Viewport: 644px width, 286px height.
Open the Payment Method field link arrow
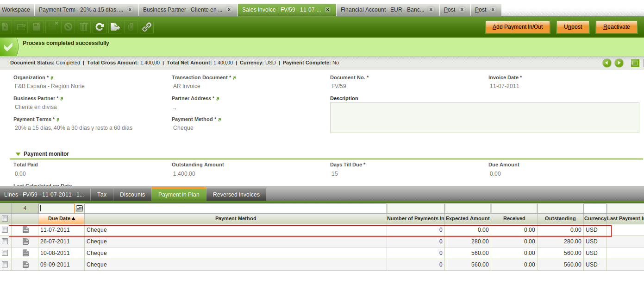[219, 120]
